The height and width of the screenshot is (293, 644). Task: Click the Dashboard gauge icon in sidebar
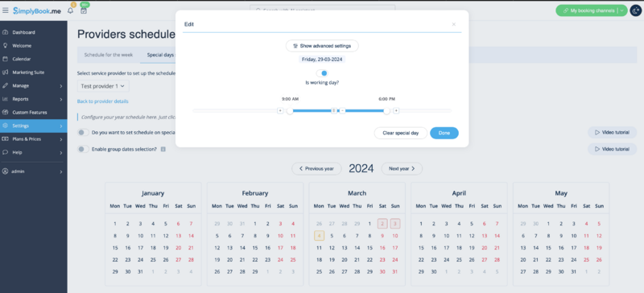pos(6,32)
